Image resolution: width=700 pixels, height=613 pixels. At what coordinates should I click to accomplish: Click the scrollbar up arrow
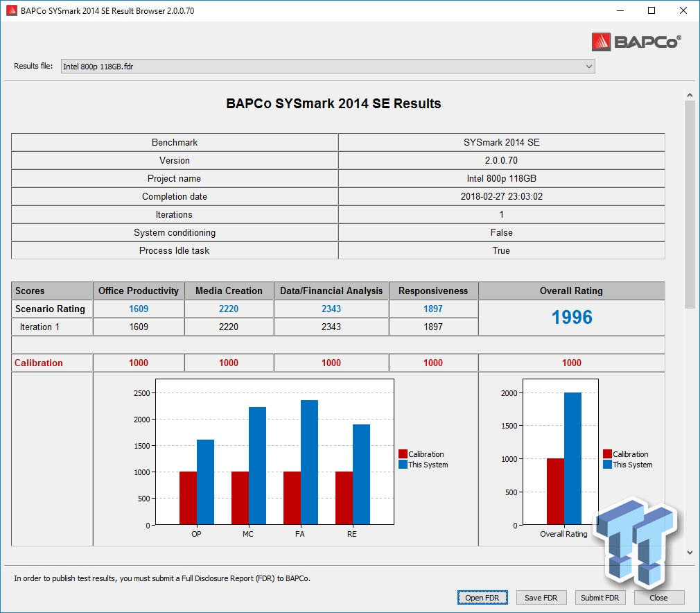[x=690, y=95]
